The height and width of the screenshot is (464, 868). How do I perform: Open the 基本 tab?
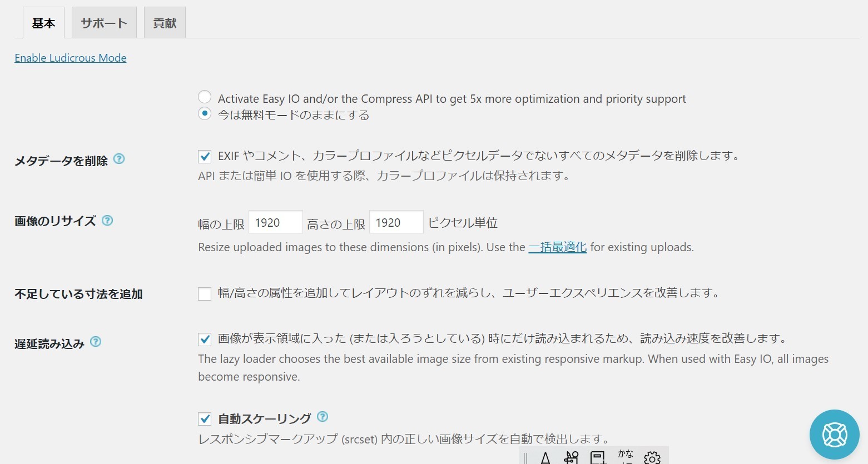43,23
